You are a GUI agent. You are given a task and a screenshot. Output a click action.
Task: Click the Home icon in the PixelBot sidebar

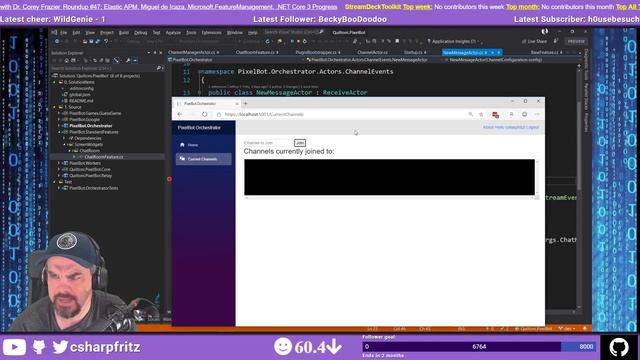182,144
